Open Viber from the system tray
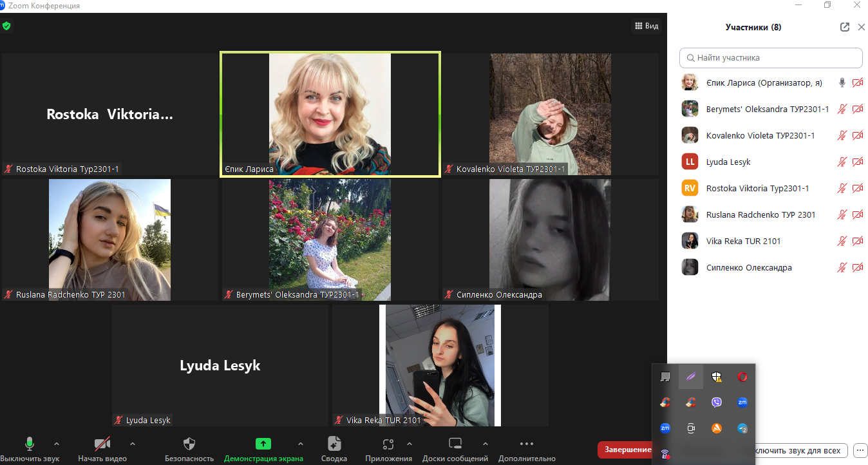The image size is (868, 465). (x=717, y=403)
